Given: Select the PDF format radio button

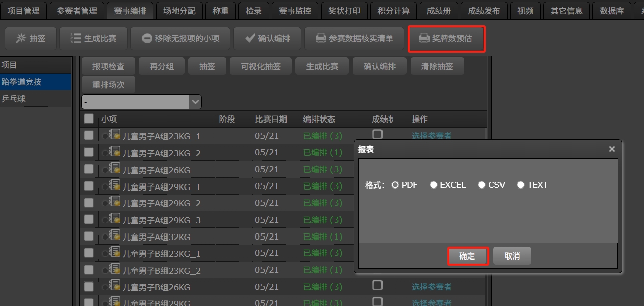Looking at the screenshot, I should tap(395, 185).
